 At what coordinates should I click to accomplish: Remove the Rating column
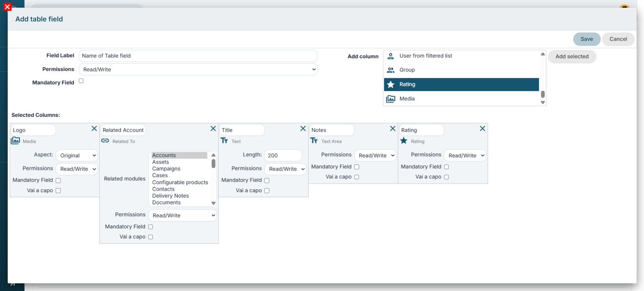tap(482, 129)
